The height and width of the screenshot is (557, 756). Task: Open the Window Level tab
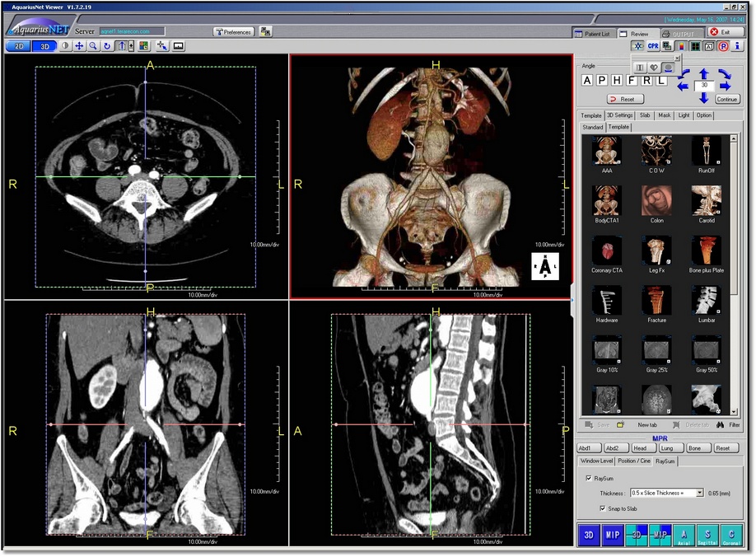(x=596, y=461)
